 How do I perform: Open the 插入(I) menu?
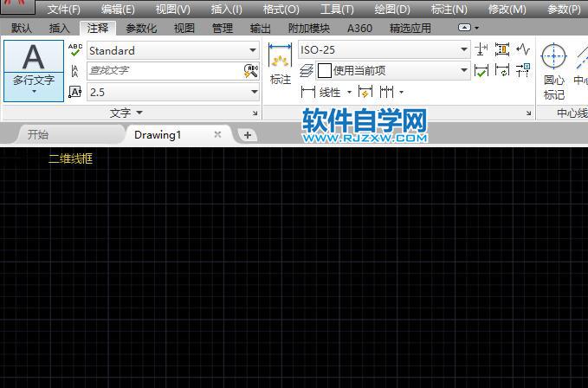227,10
